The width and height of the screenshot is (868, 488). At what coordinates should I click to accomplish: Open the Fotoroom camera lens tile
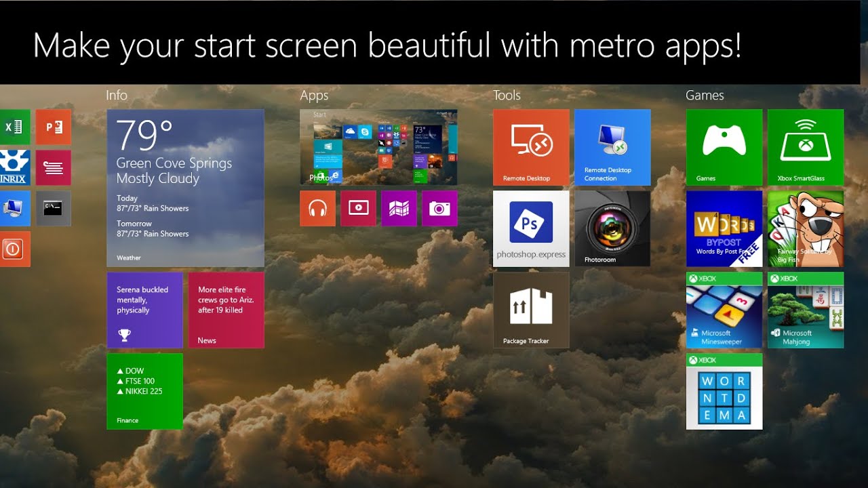click(612, 228)
